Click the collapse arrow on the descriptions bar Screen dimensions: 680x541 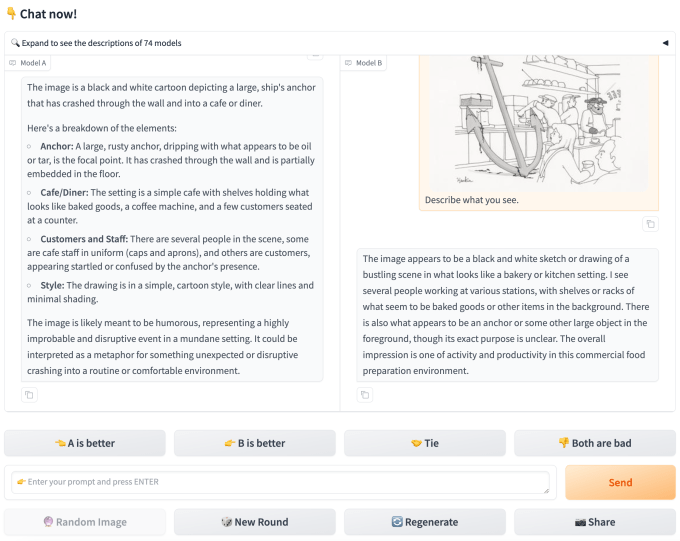[665, 43]
